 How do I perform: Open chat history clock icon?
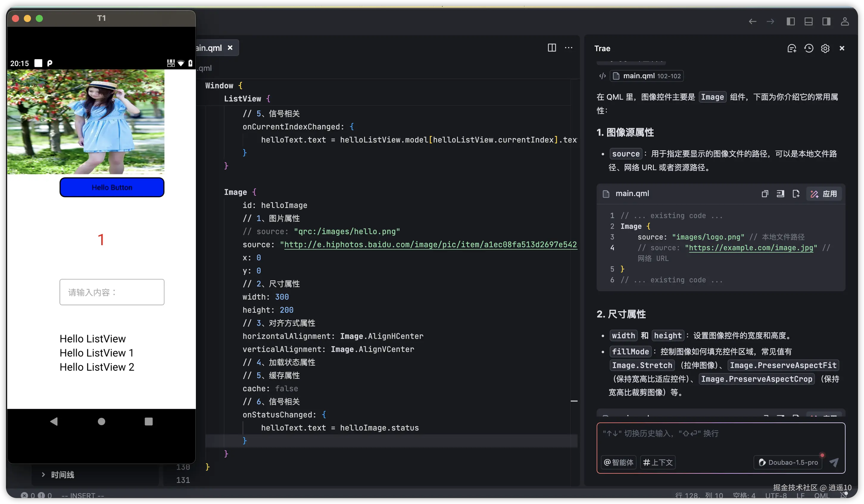(808, 48)
